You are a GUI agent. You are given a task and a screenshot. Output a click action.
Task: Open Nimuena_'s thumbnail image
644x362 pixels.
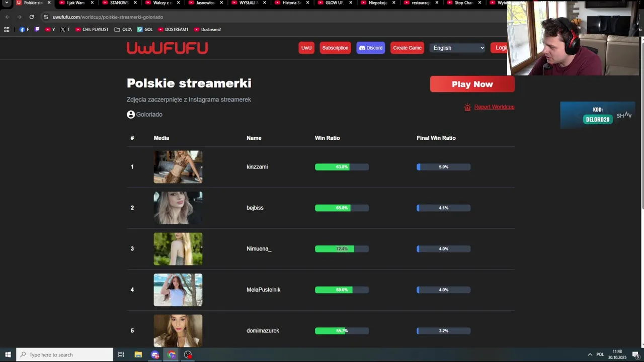(x=178, y=249)
